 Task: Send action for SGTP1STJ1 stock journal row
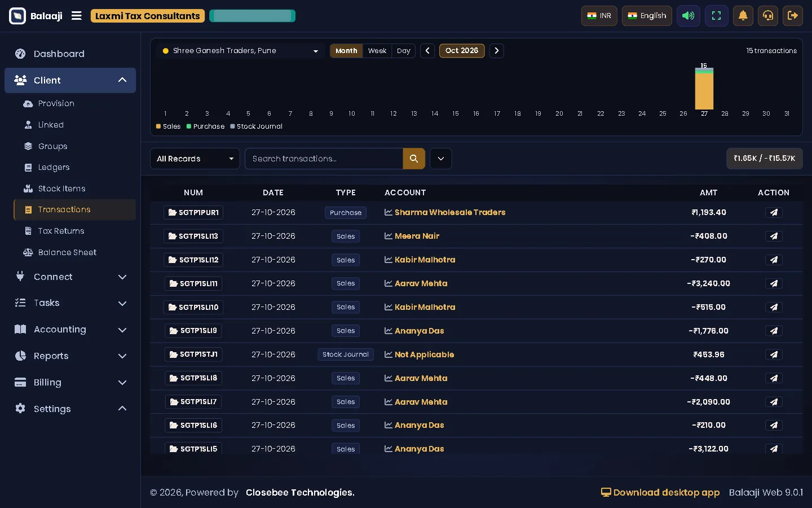pyautogui.click(x=774, y=355)
